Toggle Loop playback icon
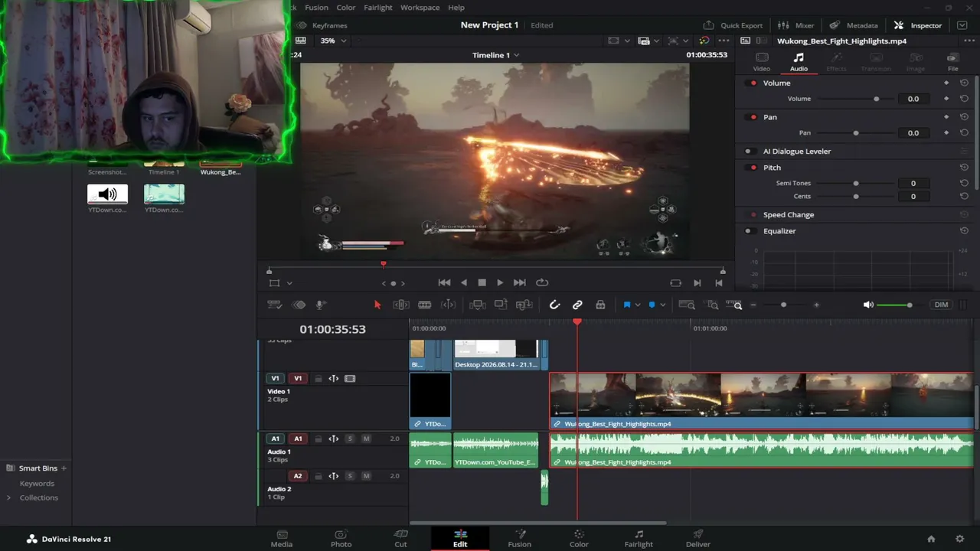Screen dimensions: 980x551 tap(542, 282)
